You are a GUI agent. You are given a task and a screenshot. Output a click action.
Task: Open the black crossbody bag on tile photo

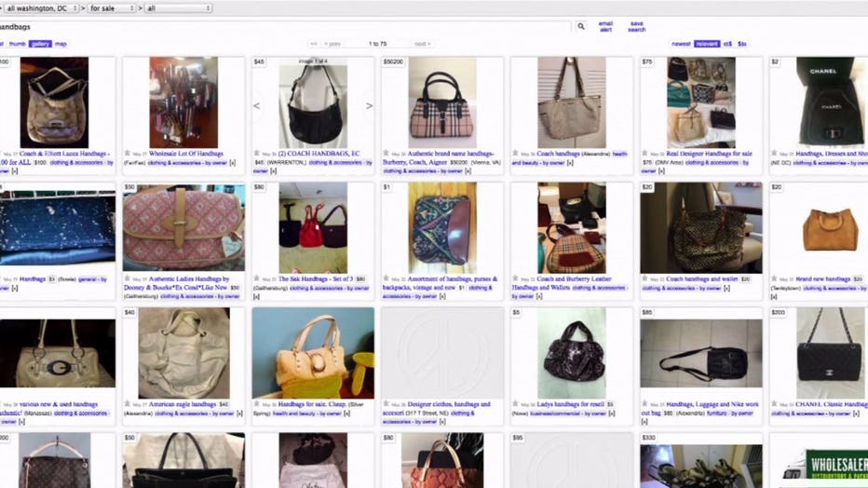click(700, 353)
